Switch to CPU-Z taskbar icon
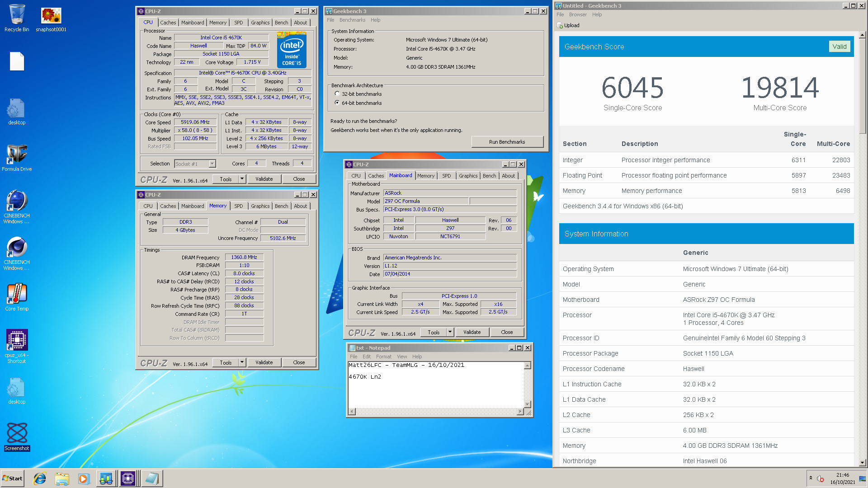The width and height of the screenshot is (868, 488). point(128,479)
